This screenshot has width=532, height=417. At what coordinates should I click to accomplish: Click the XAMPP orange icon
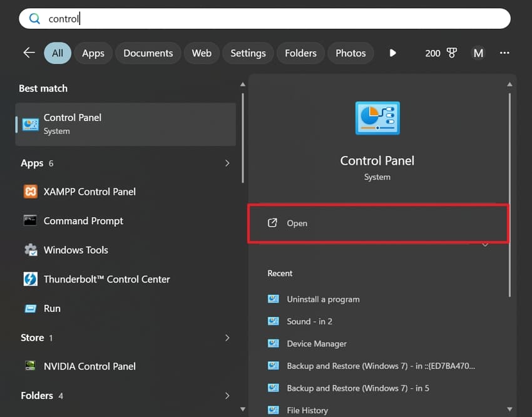pyautogui.click(x=31, y=192)
